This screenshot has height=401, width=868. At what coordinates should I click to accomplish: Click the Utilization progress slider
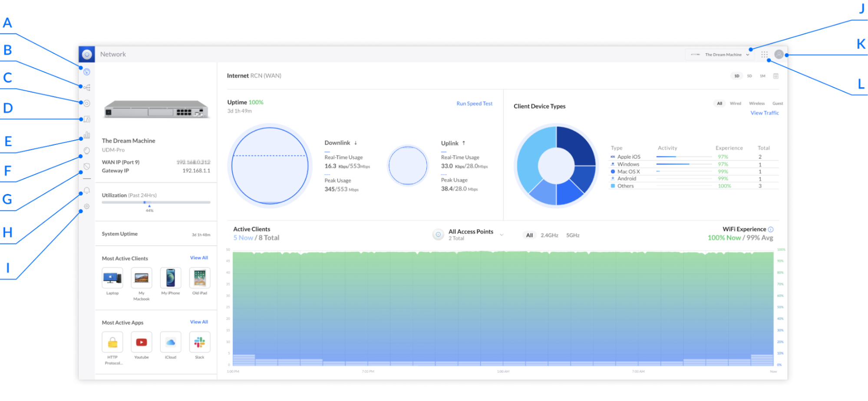pyautogui.click(x=146, y=201)
